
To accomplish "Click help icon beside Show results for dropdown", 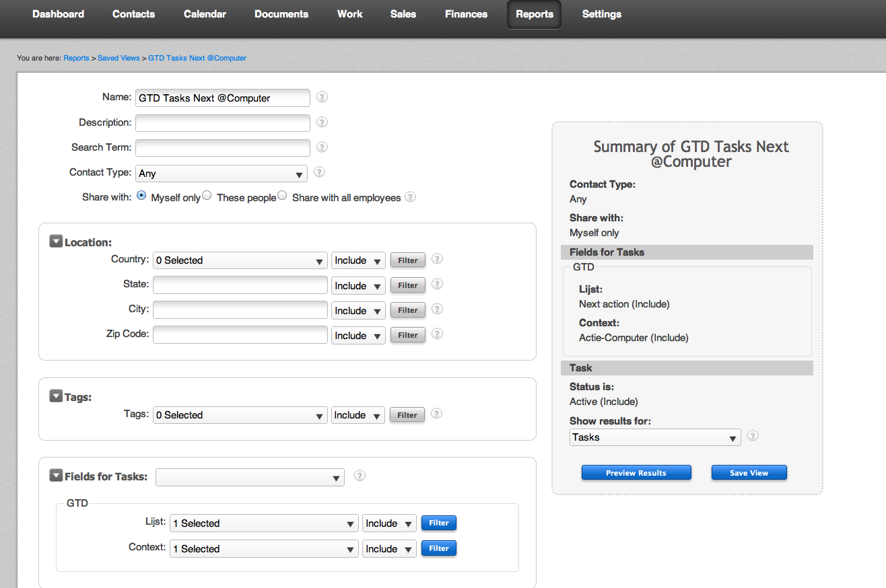I will coord(753,435).
